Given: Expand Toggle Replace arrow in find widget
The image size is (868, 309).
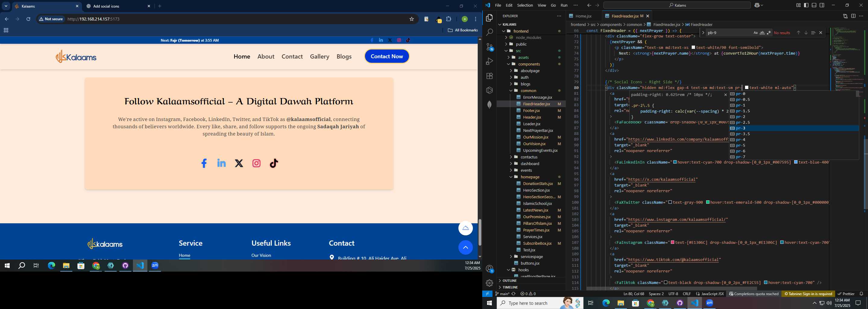Looking at the screenshot, I should point(703,33).
